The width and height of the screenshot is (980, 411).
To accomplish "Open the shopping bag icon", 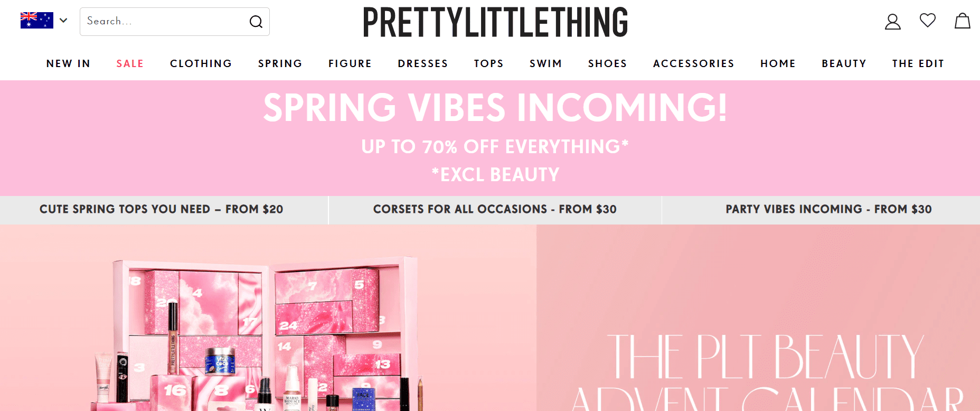I will pyautogui.click(x=963, y=21).
